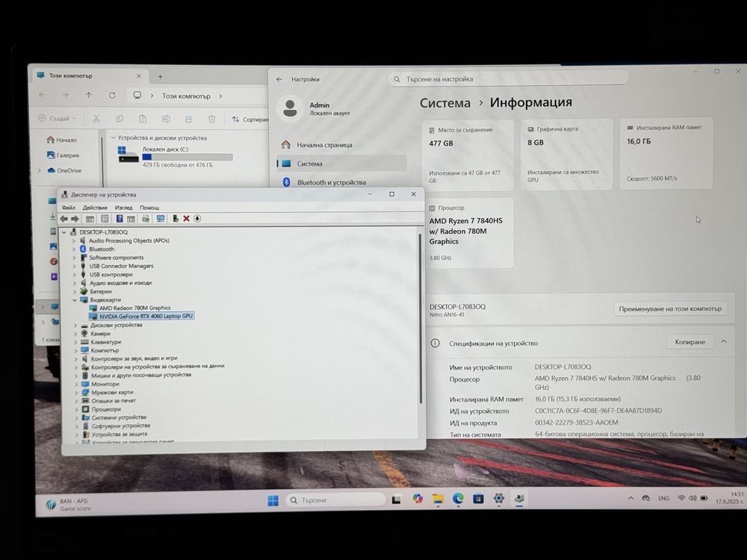Open Help icon in Device Manager toolbar
This screenshot has height=560, width=747.
(x=120, y=219)
